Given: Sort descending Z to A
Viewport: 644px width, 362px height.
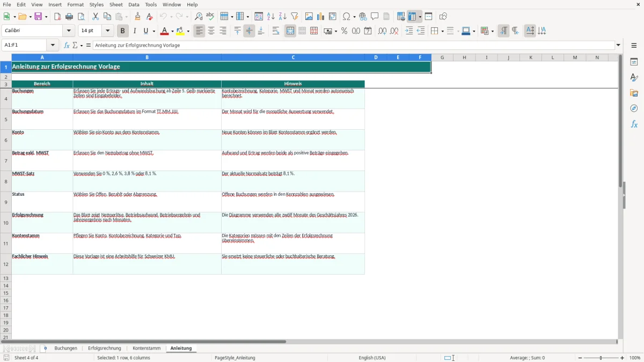Looking at the screenshot, I should (282, 17).
